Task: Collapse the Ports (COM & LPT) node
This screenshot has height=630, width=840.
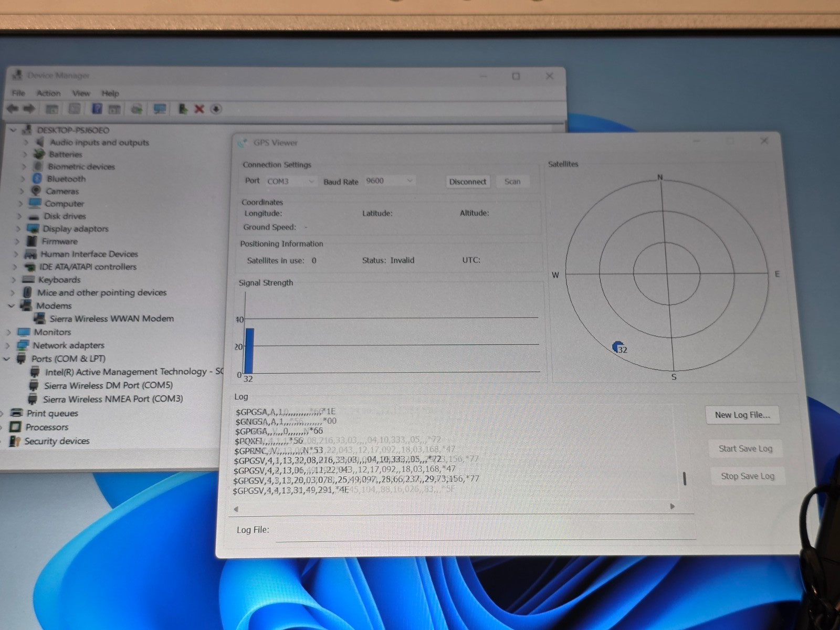Action: (6, 359)
